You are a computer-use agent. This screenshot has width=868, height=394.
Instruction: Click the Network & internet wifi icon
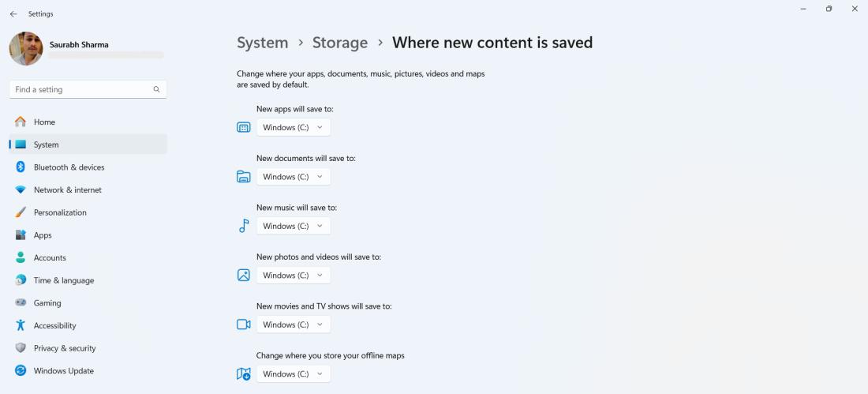(21, 189)
